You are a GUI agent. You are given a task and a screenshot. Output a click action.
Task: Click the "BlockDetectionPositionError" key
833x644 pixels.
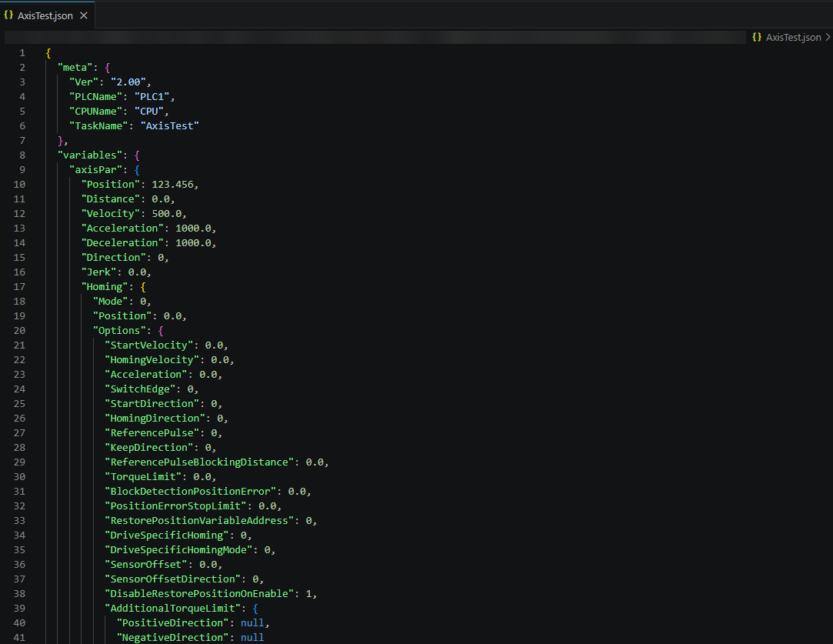191,491
